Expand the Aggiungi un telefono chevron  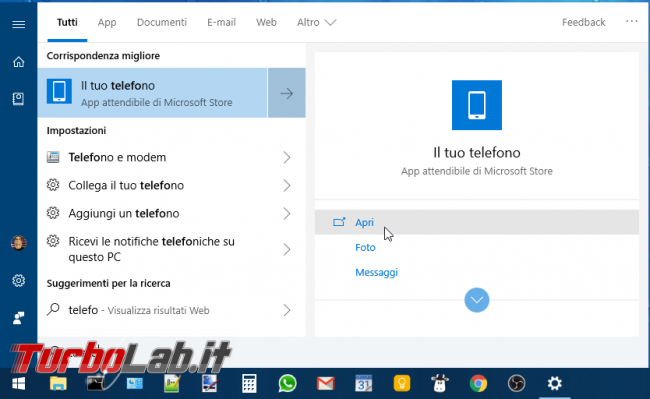(x=287, y=213)
